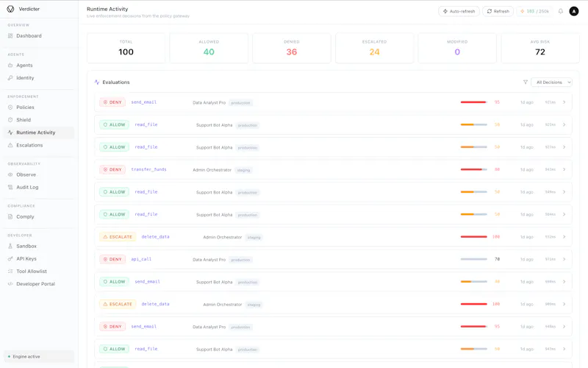Click the grey risk bar in api_call row

click(473, 259)
